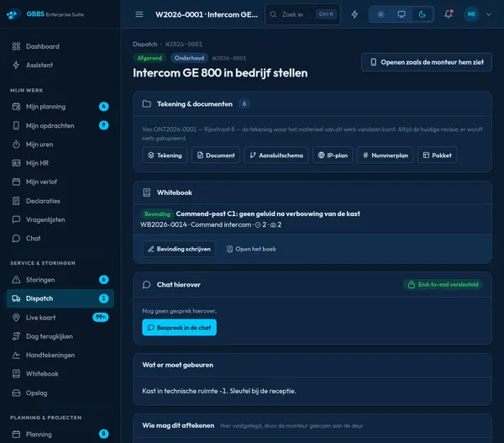504x443 pixels.
Task: Open the Document button
Action: pos(216,156)
